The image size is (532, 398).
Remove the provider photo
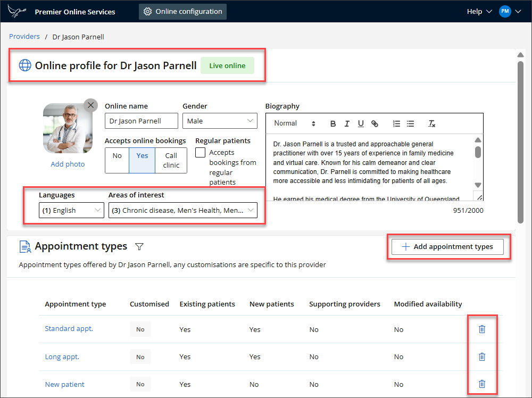point(90,105)
